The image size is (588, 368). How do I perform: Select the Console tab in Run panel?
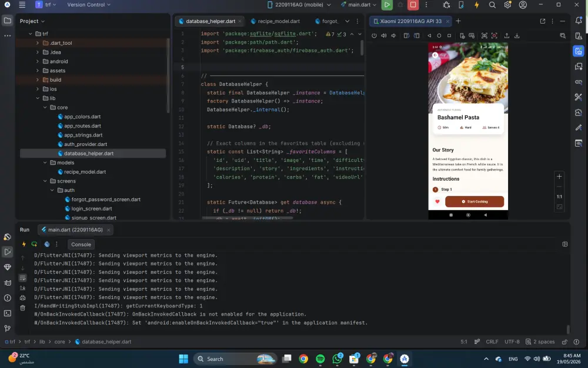[81, 244]
